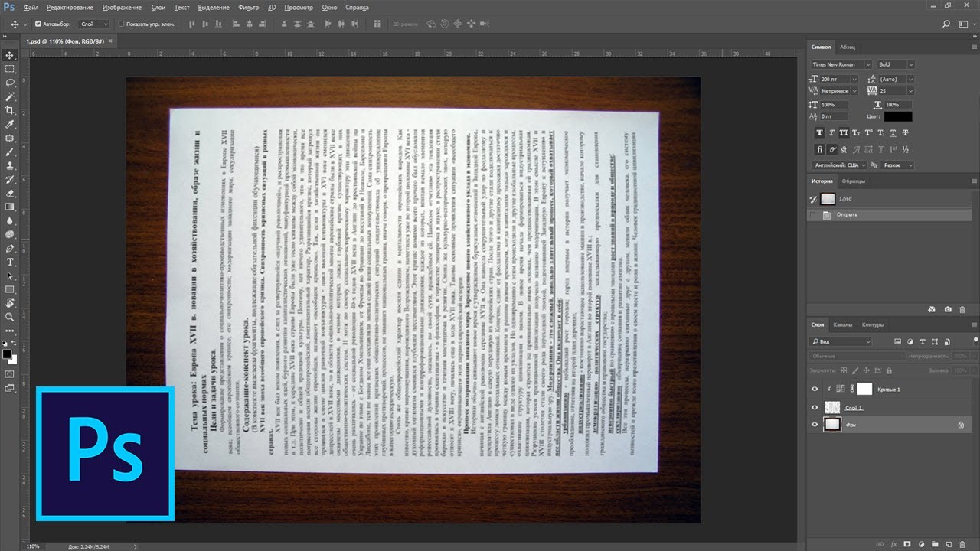Switch to the Каналы tab

pyautogui.click(x=842, y=324)
